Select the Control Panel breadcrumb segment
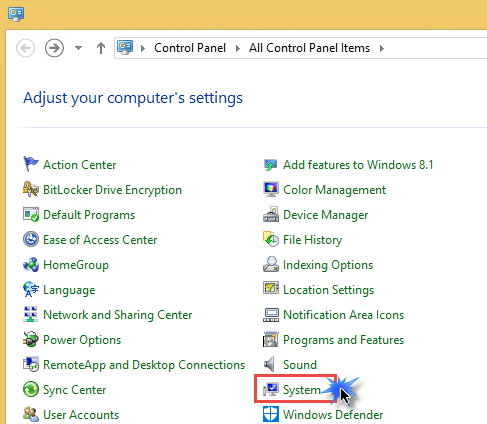 pyautogui.click(x=190, y=48)
